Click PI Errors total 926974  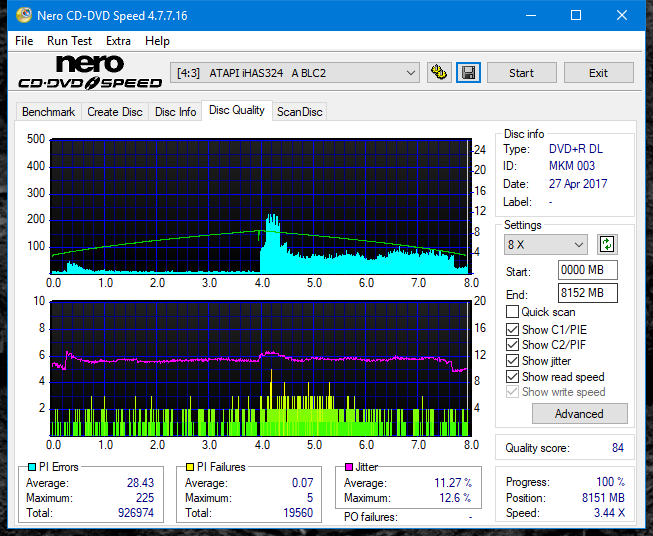(136, 513)
